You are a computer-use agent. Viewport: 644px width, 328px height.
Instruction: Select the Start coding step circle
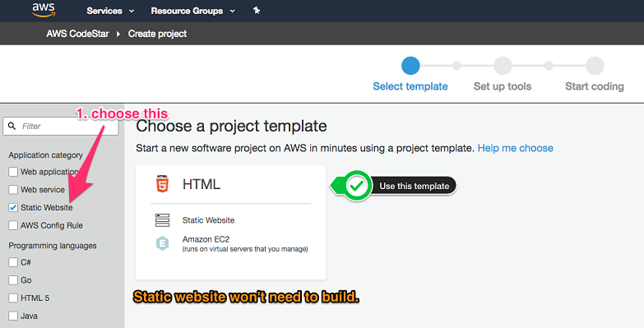click(595, 66)
